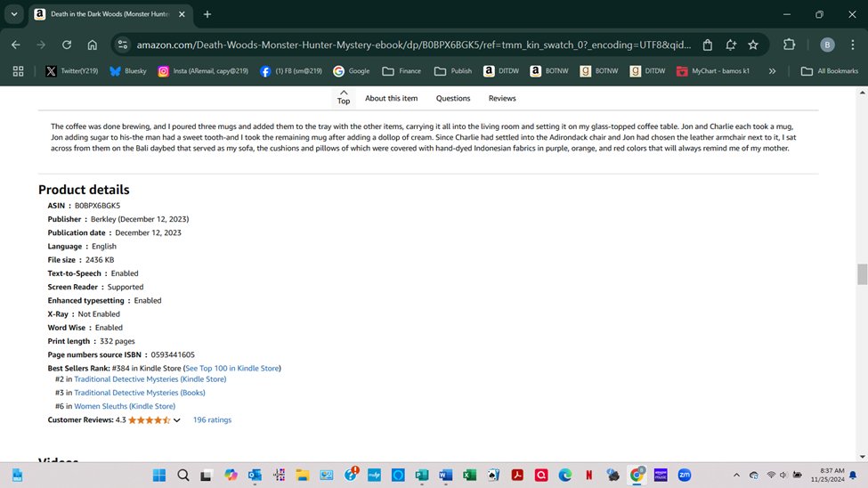Image resolution: width=868 pixels, height=488 pixels.
Task: Open Amazon Music from taskbar
Action: [661, 476]
